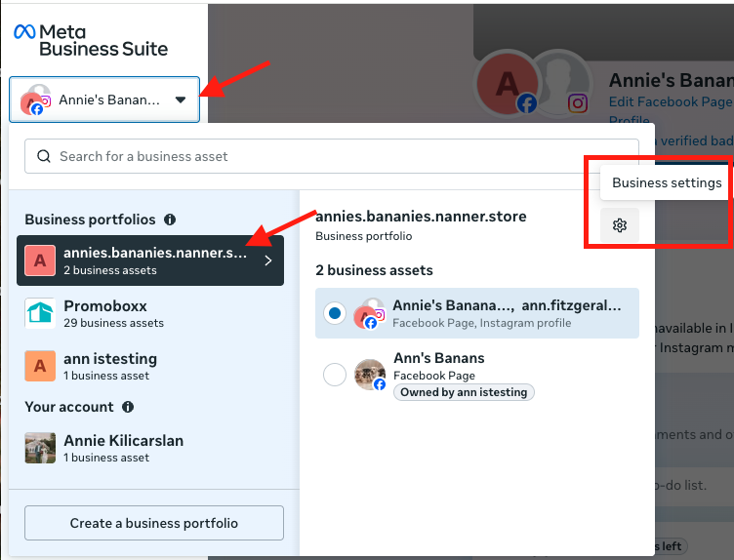This screenshot has width=734, height=560.
Task: Select the Promoboxx portfolio
Action: [149, 313]
